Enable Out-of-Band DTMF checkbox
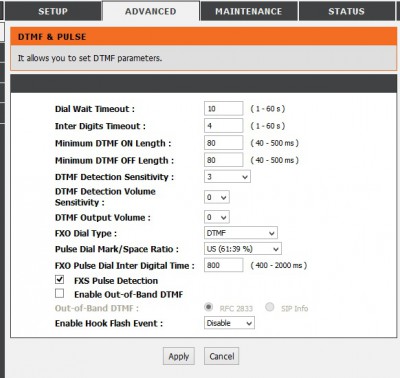The height and width of the screenshot is (378, 400). [x=60, y=293]
